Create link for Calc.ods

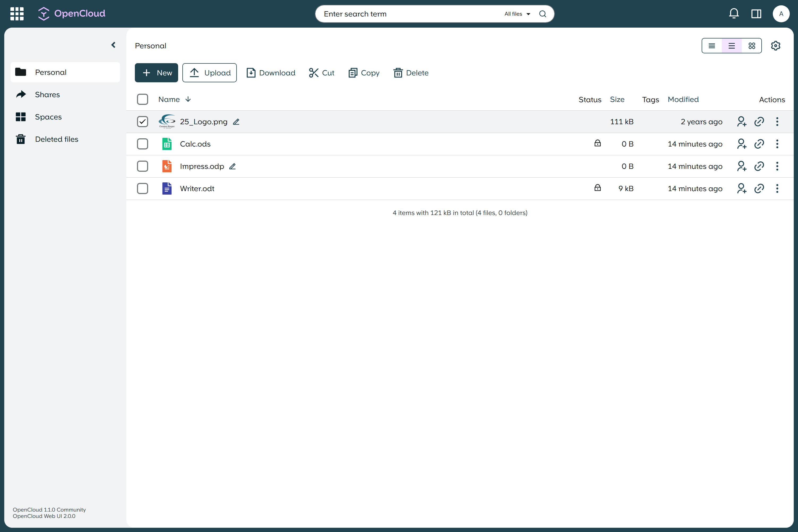coord(759,144)
